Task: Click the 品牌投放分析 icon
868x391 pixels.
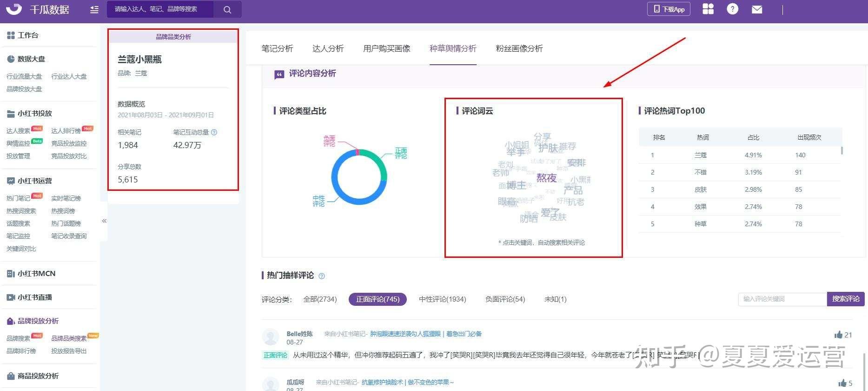Action: tap(11, 321)
